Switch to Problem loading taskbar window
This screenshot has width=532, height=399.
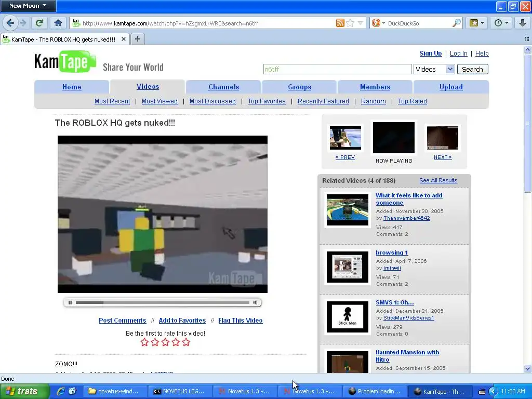pyautogui.click(x=376, y=391)
